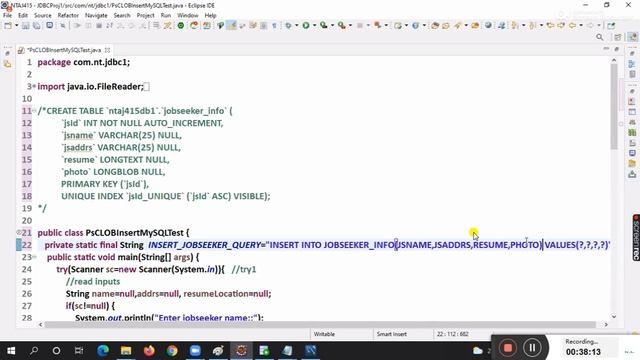This screenshot has width=640, height=360.
Task: Collapse the main method at line 23
Action: point(34,257)
